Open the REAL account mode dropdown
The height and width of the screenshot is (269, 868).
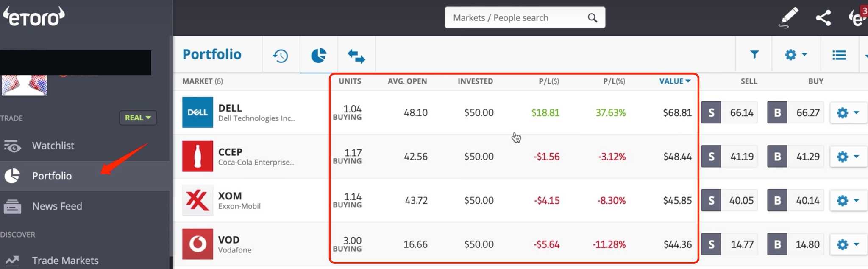coord(138,118)
